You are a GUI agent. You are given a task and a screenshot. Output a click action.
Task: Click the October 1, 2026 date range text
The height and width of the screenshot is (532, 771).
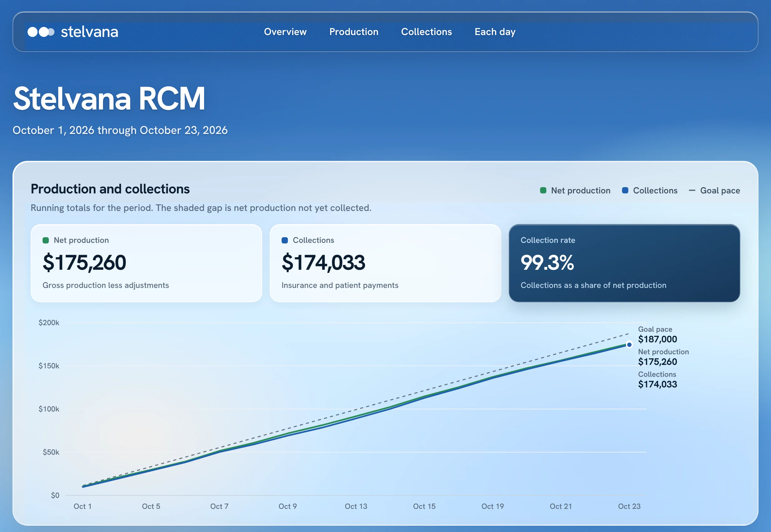(x=120, y=130)
